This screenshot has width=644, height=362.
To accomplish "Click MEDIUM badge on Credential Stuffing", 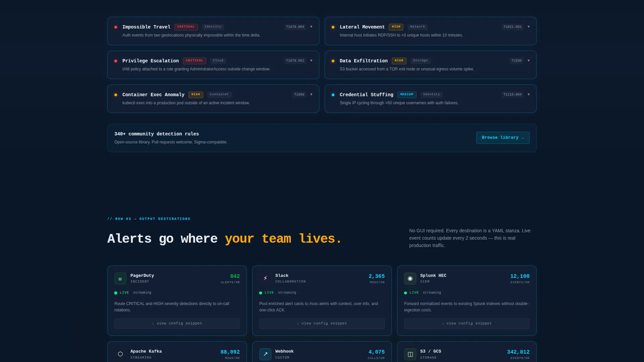I will pos(407,95).
